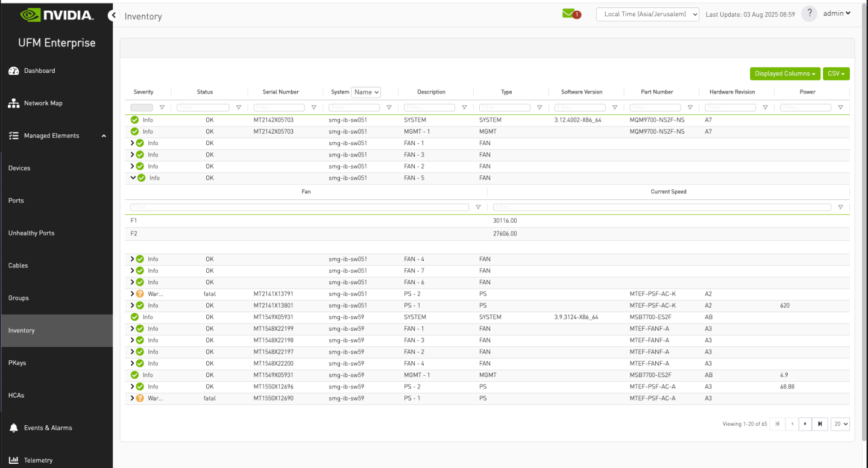
Task: Open the Telemetry sidebar icon
Action: pos(13,460)
